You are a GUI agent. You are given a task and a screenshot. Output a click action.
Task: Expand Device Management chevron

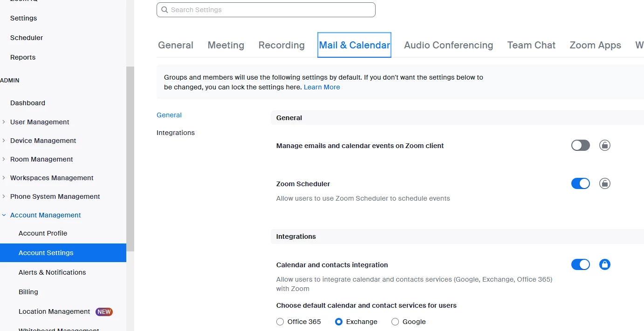click(x=4, y=141)
